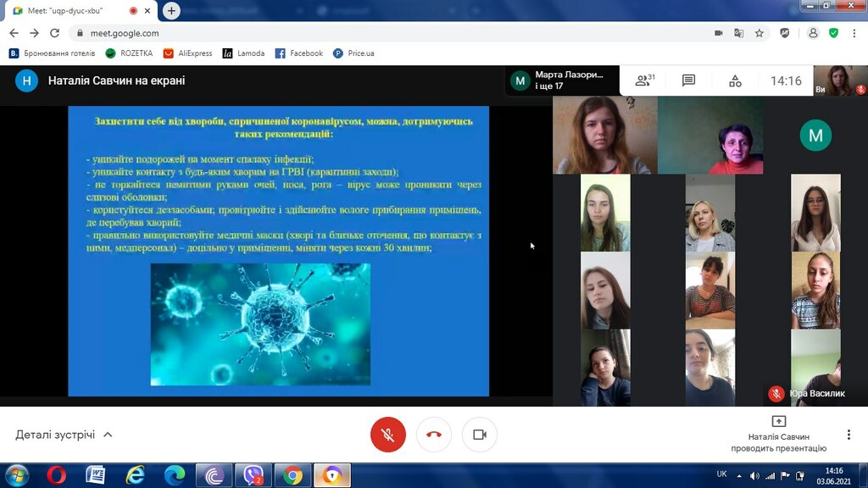
Task: Unmute the microphone toggle
Action: pyautogui.click(x=387, y=435)
